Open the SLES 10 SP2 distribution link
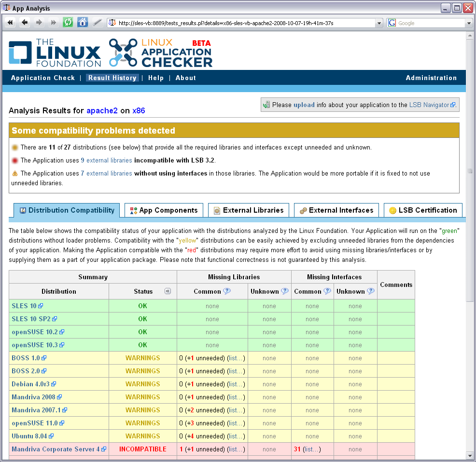Screen dimensions: 476x462 pos(34,319)
